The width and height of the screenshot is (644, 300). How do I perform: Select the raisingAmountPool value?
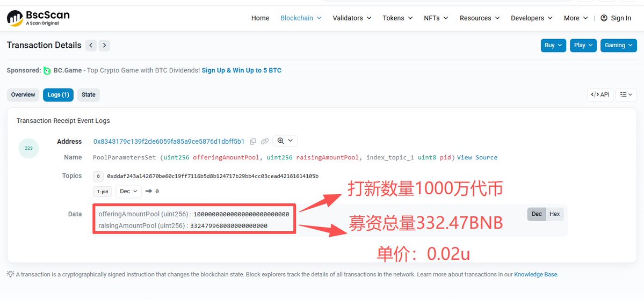tap(229, 225)
